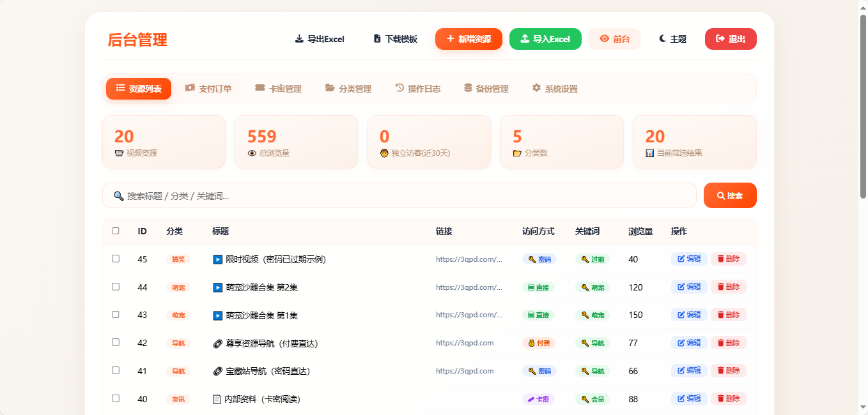Open the 卡密管理 tab

point(278,89)
